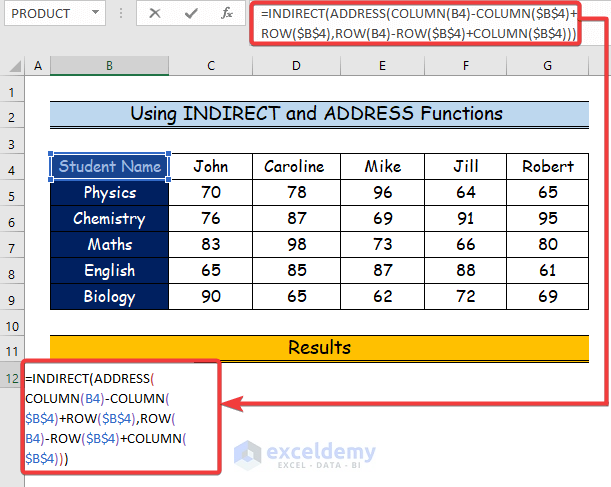Click Mike's Maths score 73

click(x=382, y=245)
